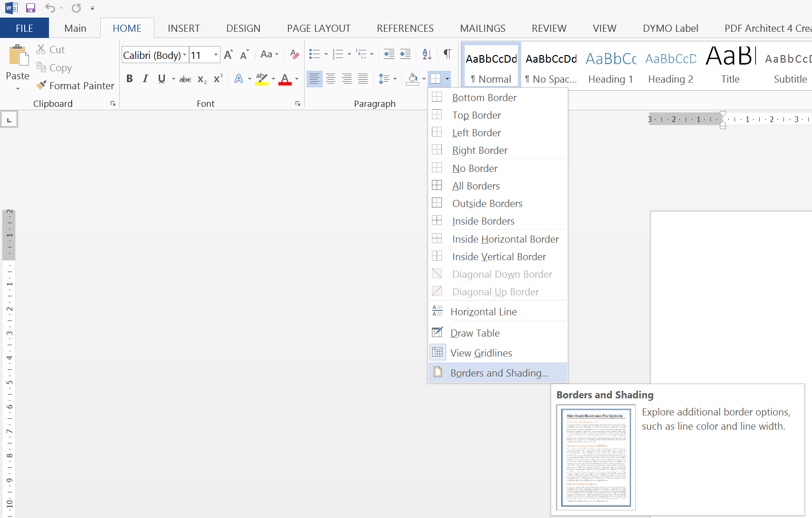Toggle Bold formatting

click(129, 79)
